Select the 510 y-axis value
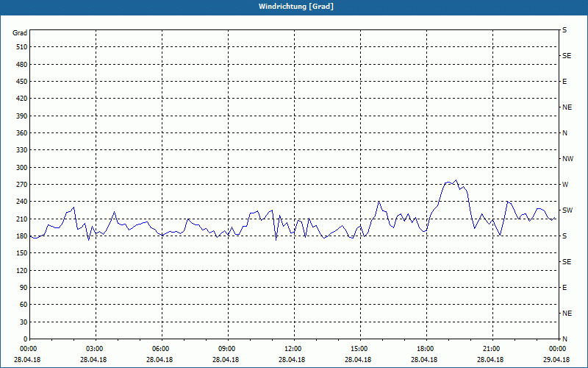588x368 pixels. [22, 47]
